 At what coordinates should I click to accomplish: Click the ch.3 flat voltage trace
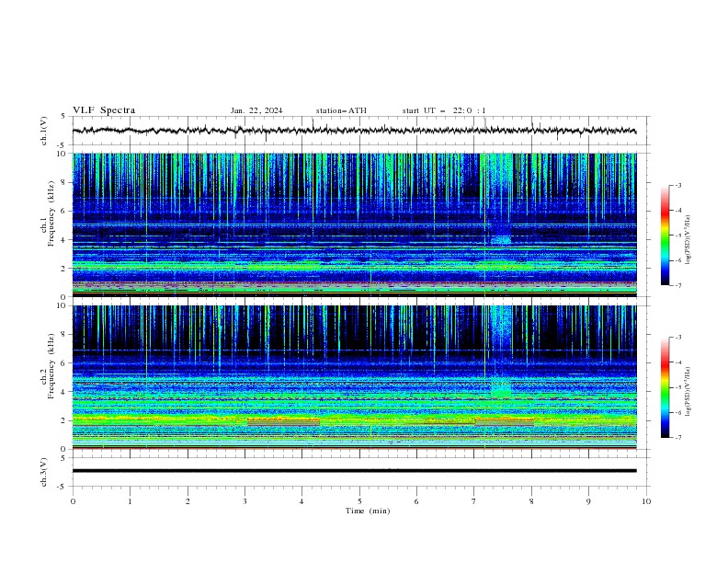tap(354, 471)
